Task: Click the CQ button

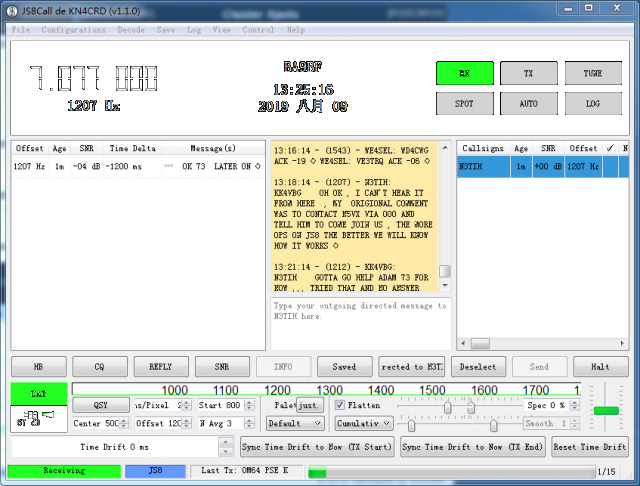Action: click(x=100, y=366)
